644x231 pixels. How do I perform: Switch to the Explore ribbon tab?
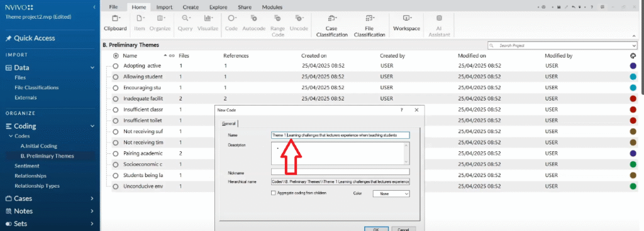point(218,8)
